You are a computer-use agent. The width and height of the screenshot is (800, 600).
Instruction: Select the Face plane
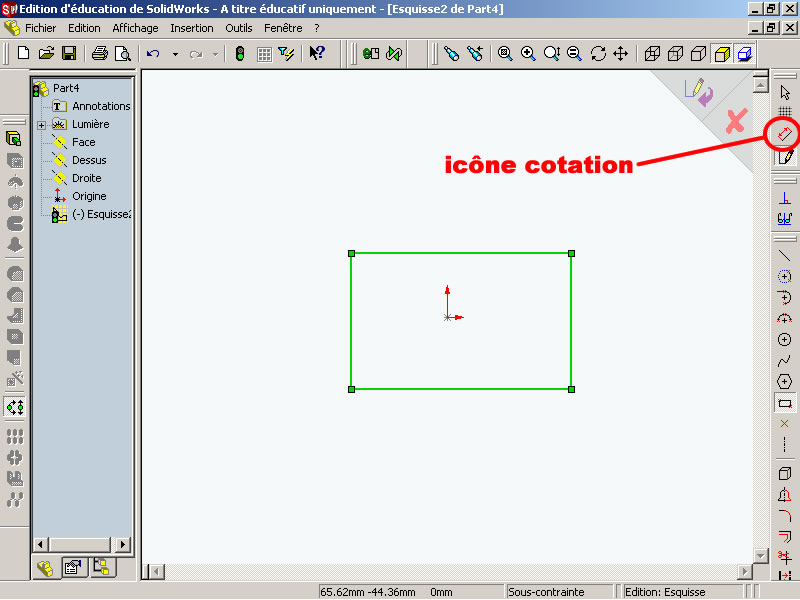(x=84, y=142)
